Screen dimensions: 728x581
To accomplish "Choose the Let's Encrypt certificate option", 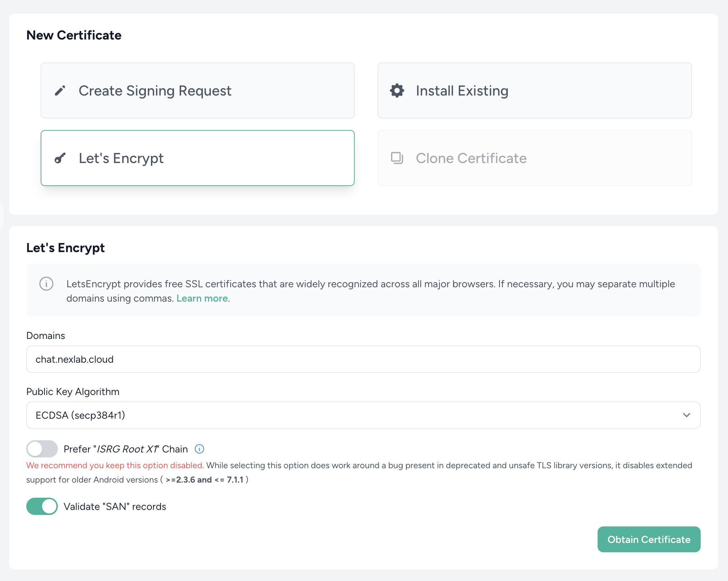I will pos(198,158).
